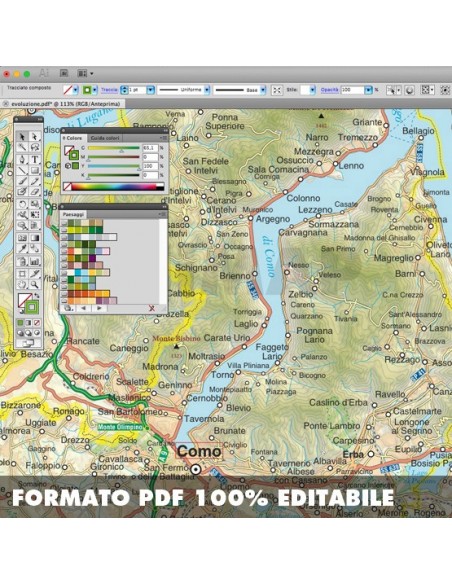Choose the Rotate tool

(22, 204)
